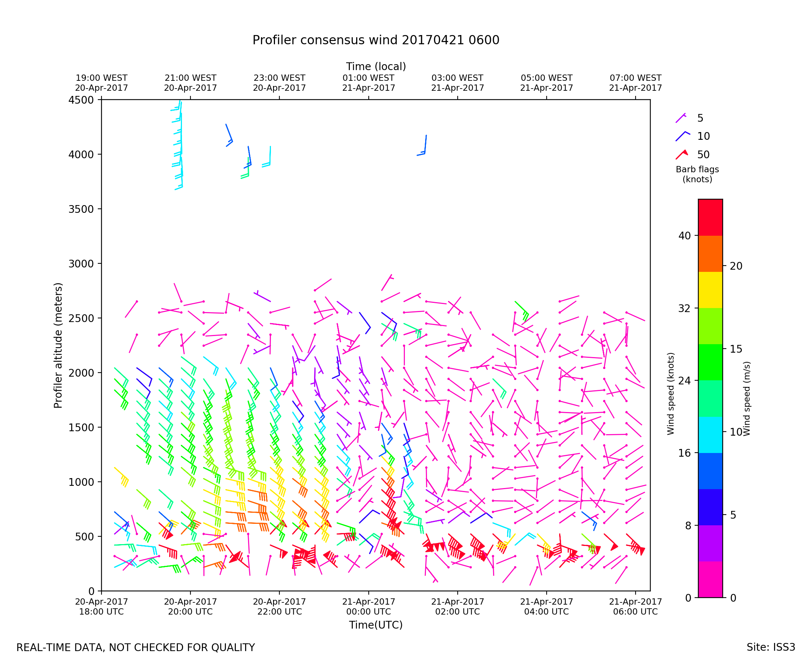This screenshot has width=812, height=664.
Task: Click the 'Time (local)' top axis label
Action: [x=375, y=66]
